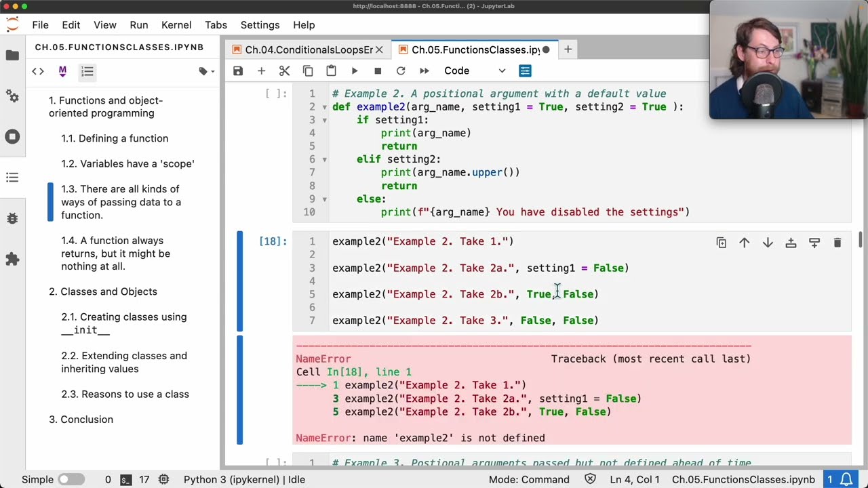The height and width of the screenshot is (488, 868).
Task: Open the Kernel menu
Action: tap(176, 25)
